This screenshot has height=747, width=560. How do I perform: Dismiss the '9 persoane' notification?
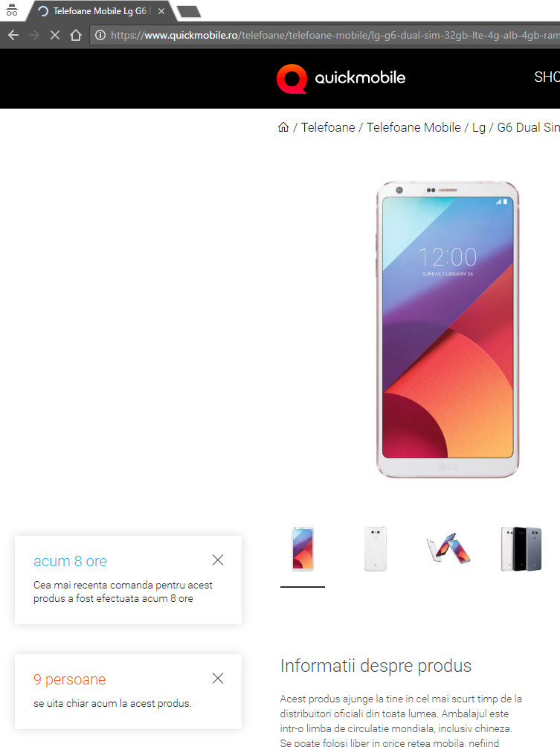pos(218,678)
